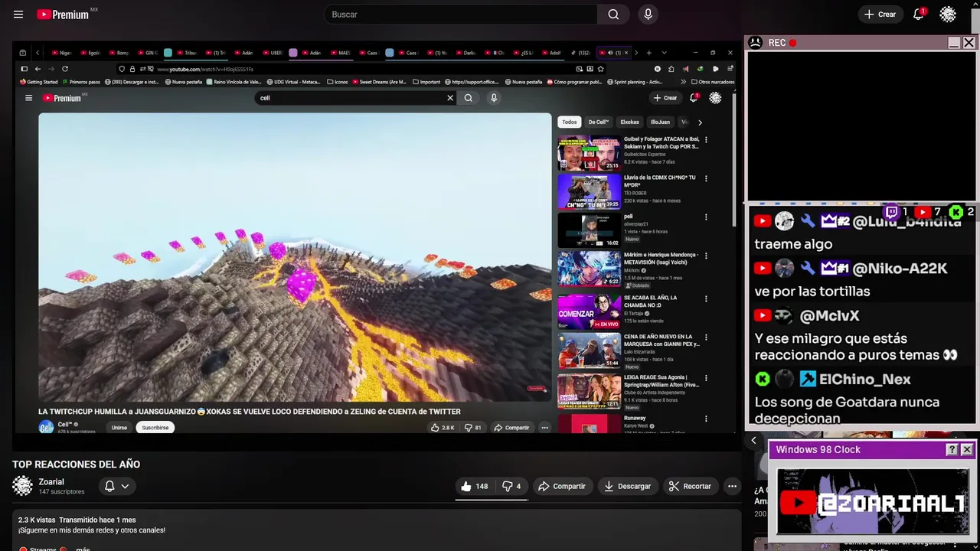Open the YouTube guide hamburger menu

(18, 15)
